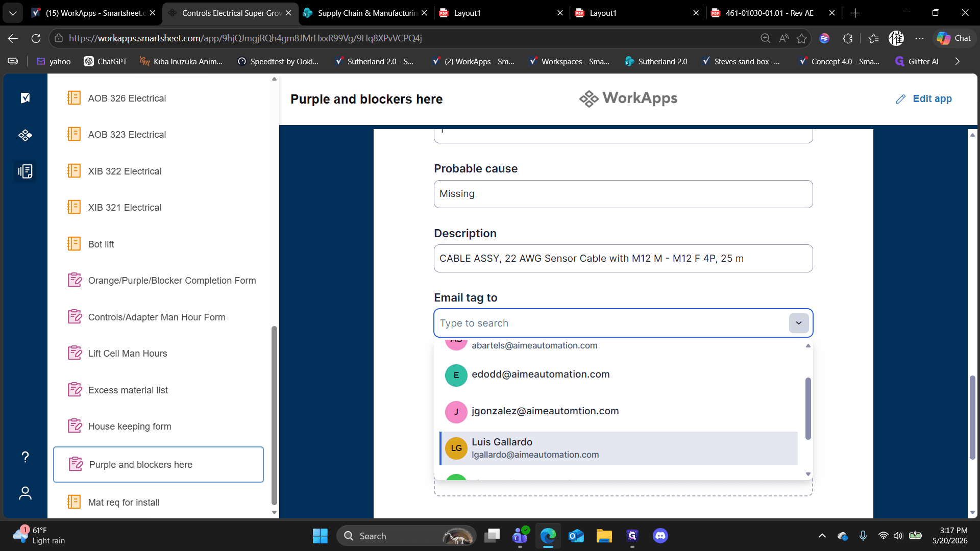
Task: Click the sidebar page list scrollbar thumb
Action: click(x=274, y=416)
